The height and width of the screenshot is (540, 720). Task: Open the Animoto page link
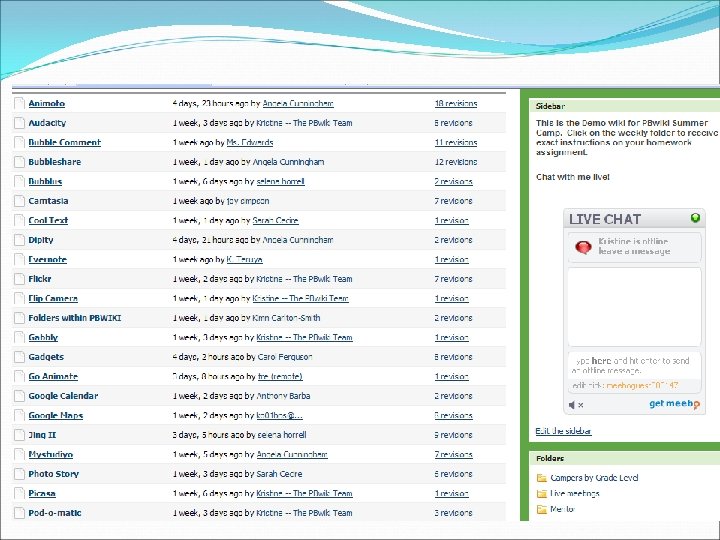click(x=46, y=104)
